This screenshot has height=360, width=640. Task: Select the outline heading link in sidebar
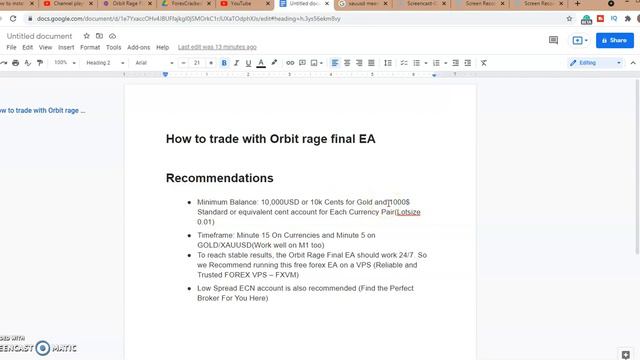coord(43,111)
